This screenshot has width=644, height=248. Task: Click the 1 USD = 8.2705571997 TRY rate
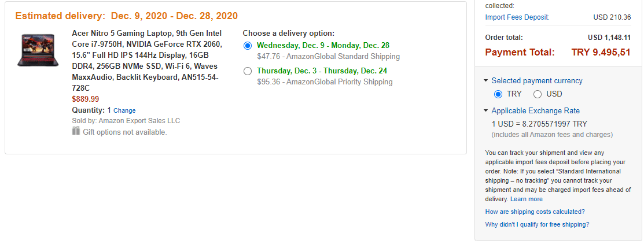click(x=539, y=124)
